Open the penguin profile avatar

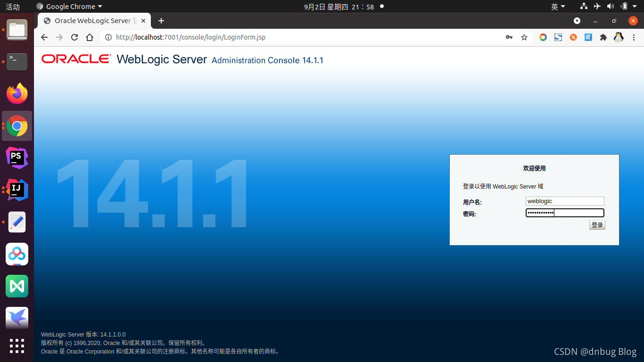tap(619, 37)
